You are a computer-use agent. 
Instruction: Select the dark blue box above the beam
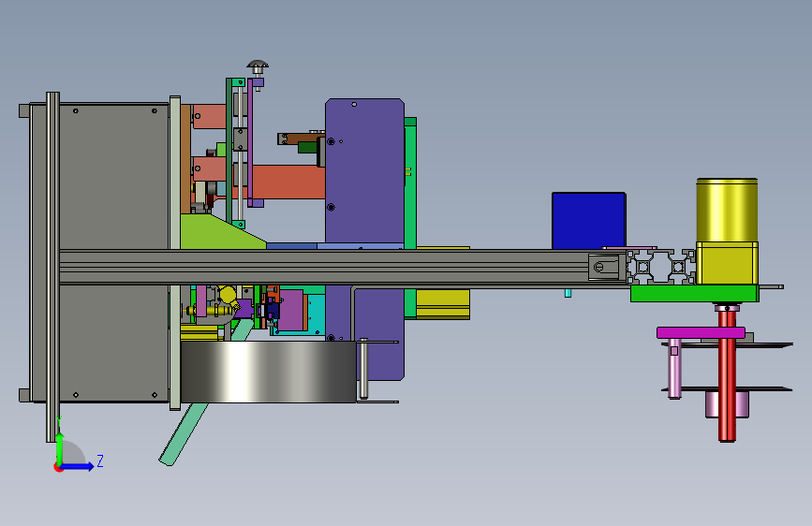pos(589,221)
